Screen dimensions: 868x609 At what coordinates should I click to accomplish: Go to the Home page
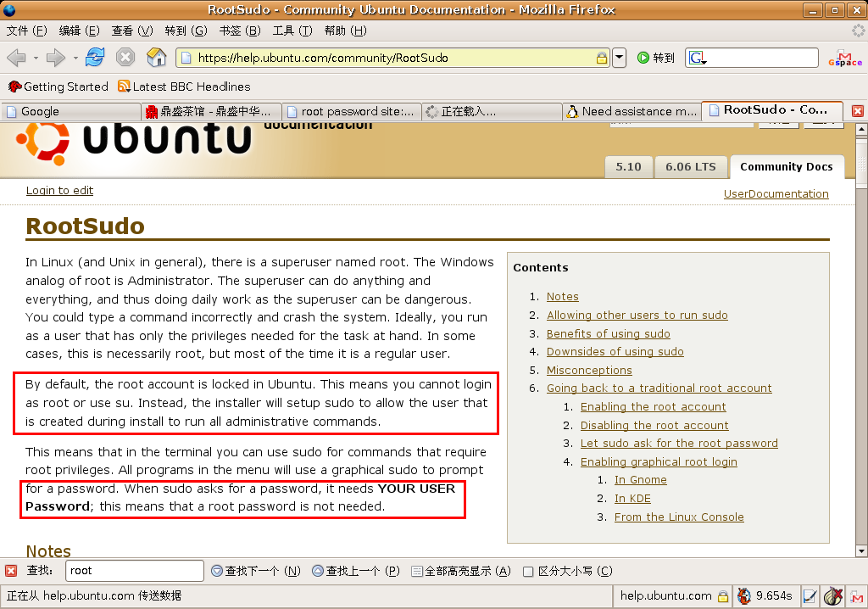tap(156, 57)
